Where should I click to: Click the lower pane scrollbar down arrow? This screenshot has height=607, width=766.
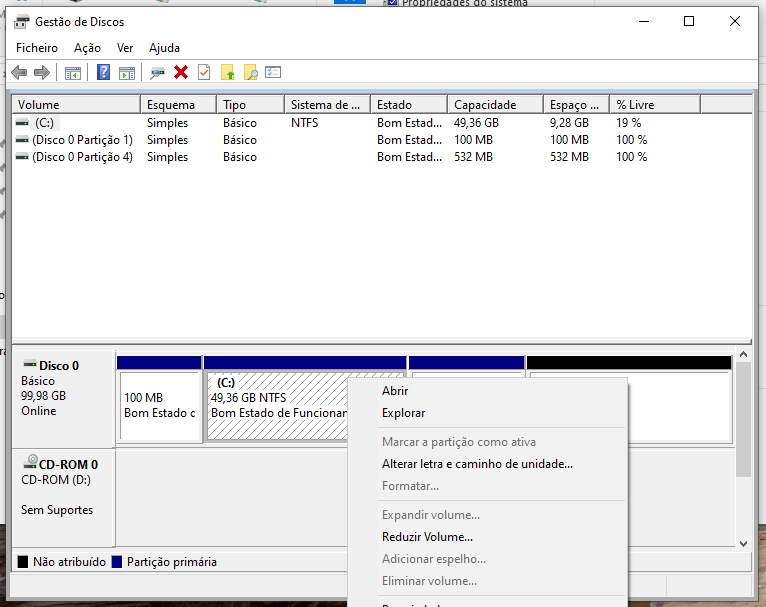(742, 543)
